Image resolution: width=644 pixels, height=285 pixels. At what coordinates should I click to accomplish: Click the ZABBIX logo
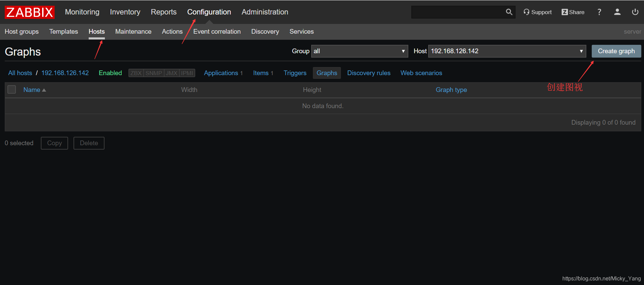click(30, 12)
